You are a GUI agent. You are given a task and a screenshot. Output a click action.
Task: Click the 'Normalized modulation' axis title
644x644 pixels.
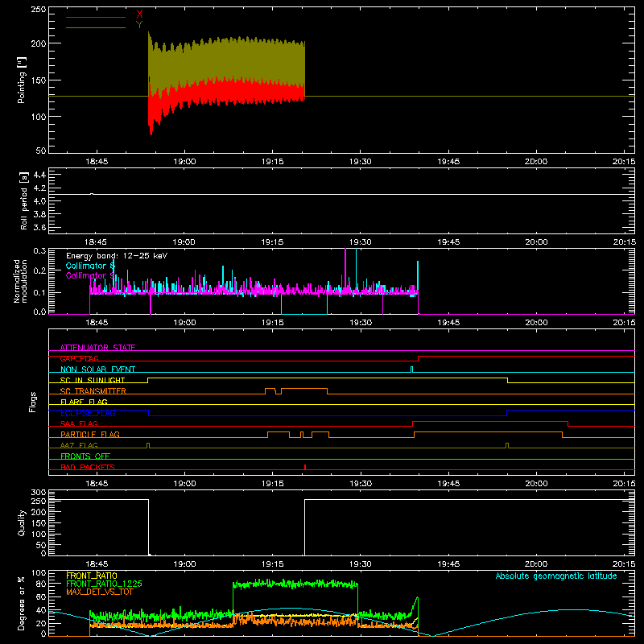click(20, 281)
